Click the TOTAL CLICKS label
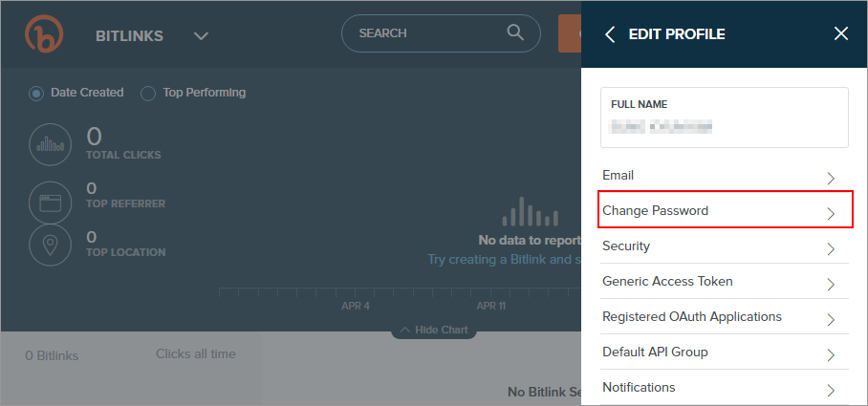The image size is (868, 406). [123, 156]
